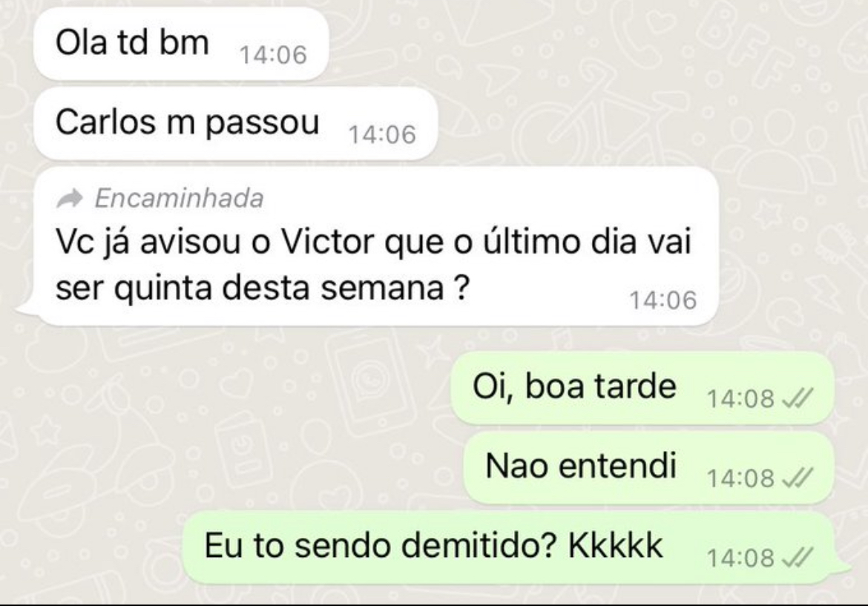Click the forwarded arrow icon beside Encaminhada
The image size is (868, 606).
click(69, 198)
